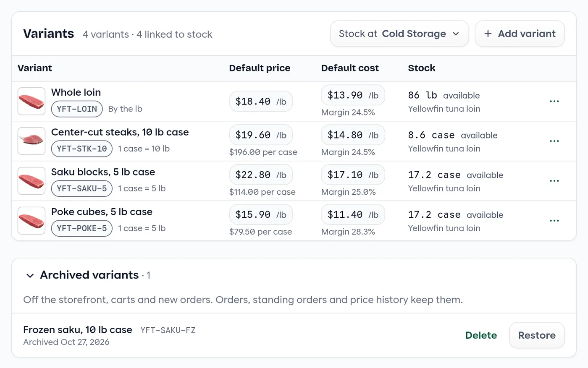Screen dimensions: 588x368
Task: Click the Whole loin product thumbnail
Action: point(31,101)
